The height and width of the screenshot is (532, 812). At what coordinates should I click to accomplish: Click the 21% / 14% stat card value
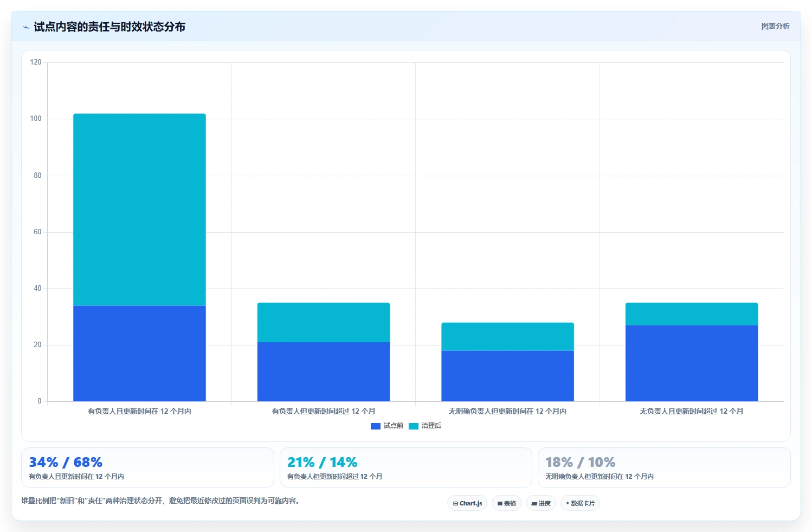(x=322, y=462)
